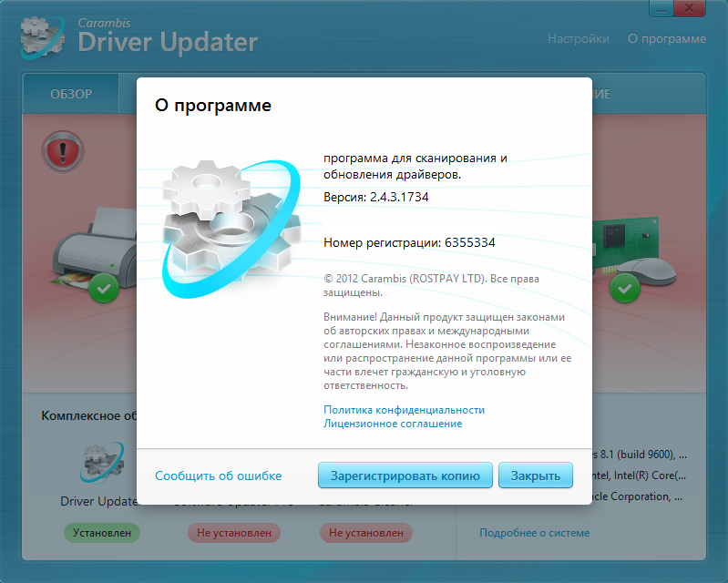Click the first Не установлен badge

coord(234,533)
